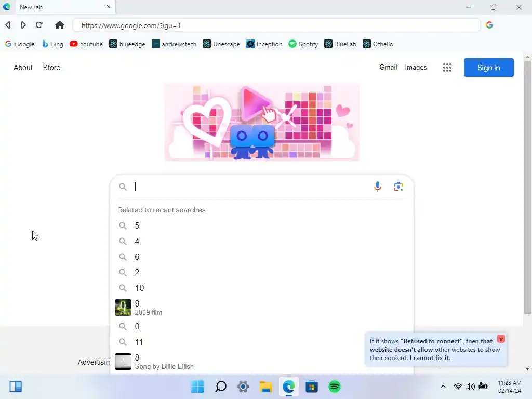
Task: Open the Windows Start menu
Action: point(197,387)
